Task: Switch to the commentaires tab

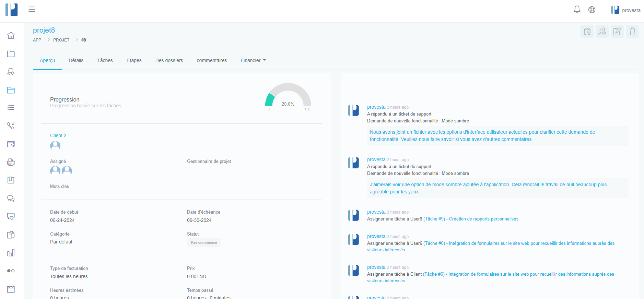Action: click(x=212, y=60)
